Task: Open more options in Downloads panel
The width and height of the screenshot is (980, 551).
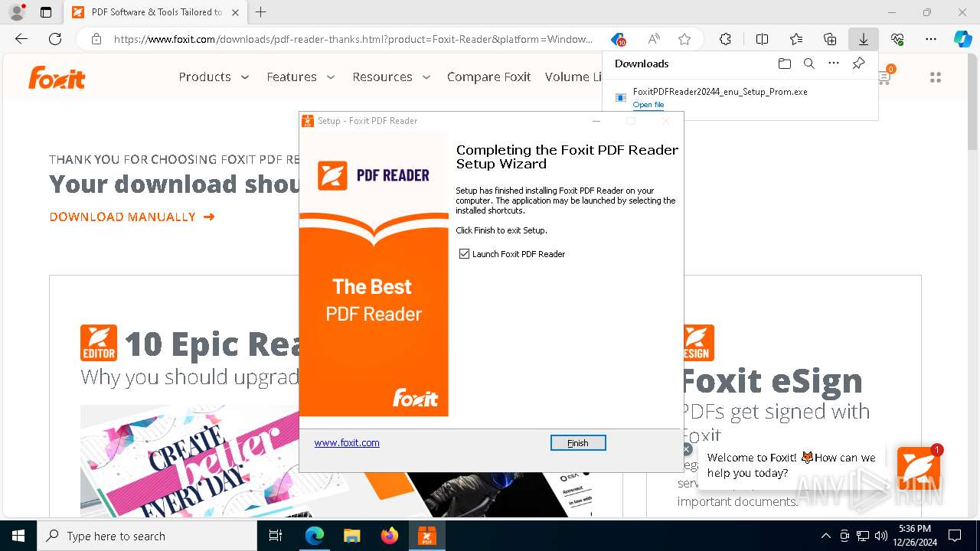Action: coord(834,64)
